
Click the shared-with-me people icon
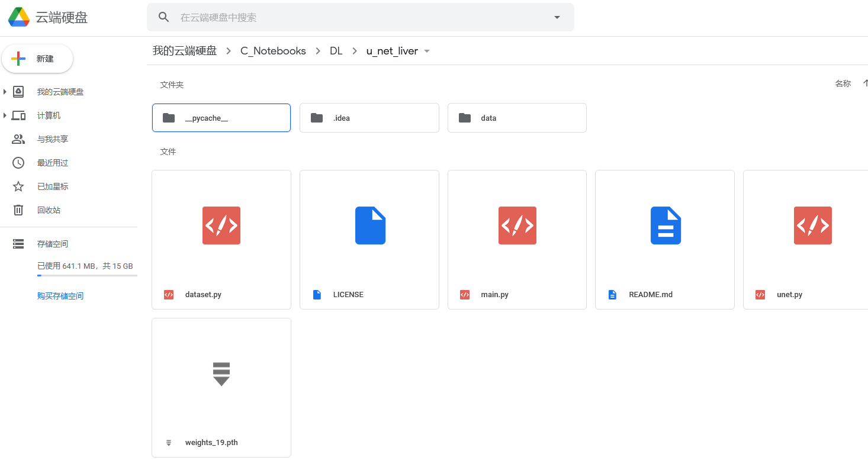[x=18, y=139]
